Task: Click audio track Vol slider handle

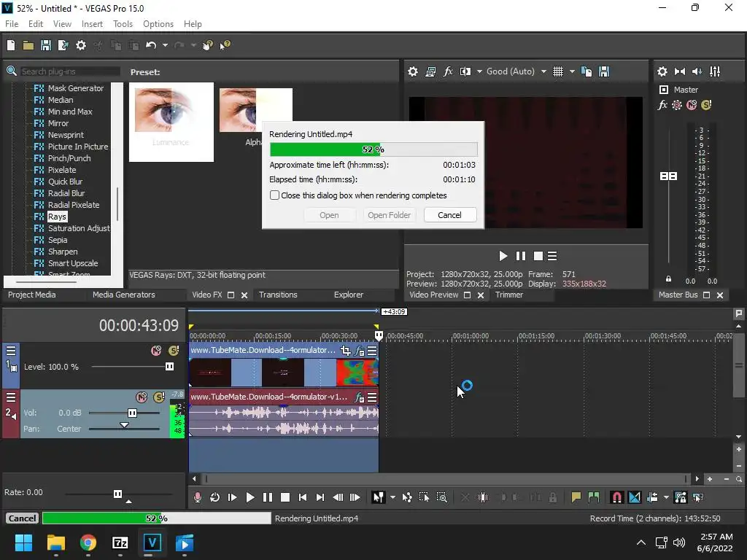Action: click(133, 413)
